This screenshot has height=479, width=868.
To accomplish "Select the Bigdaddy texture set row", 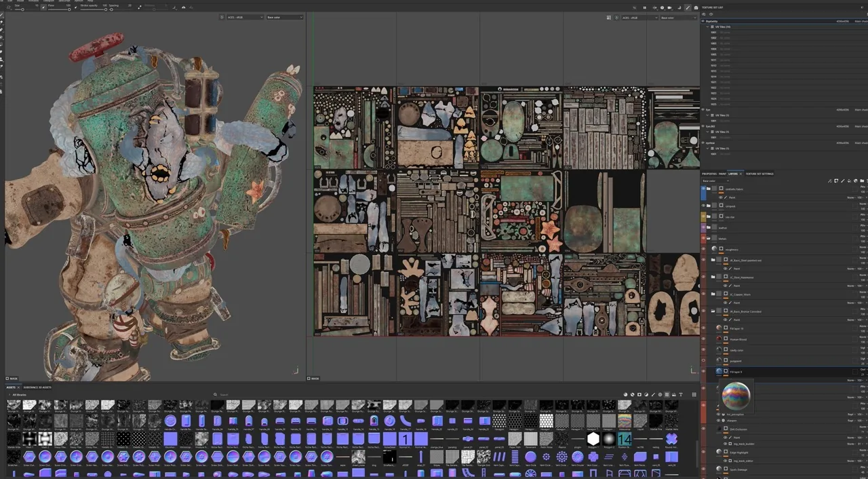I will click(784, 21).
